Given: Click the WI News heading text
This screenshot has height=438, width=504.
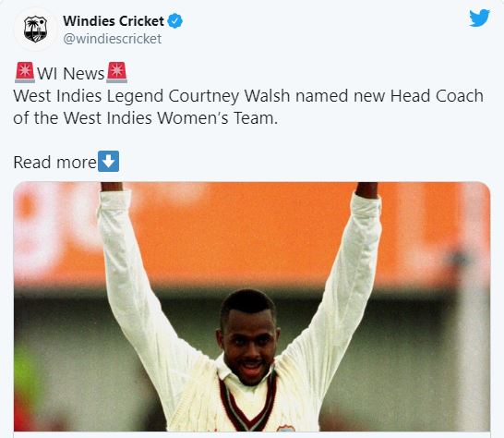Looking at the screenshot, I should click(71, 73).
